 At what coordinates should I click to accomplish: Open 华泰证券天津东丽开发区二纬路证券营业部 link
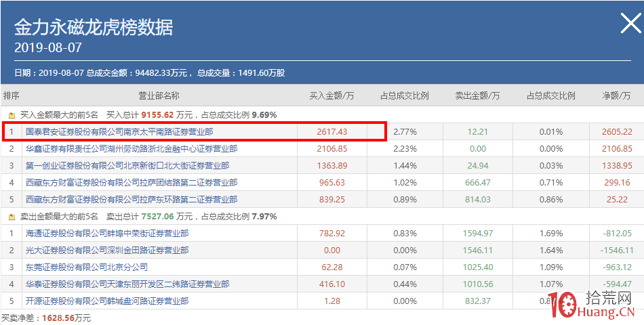coord(127,284)
